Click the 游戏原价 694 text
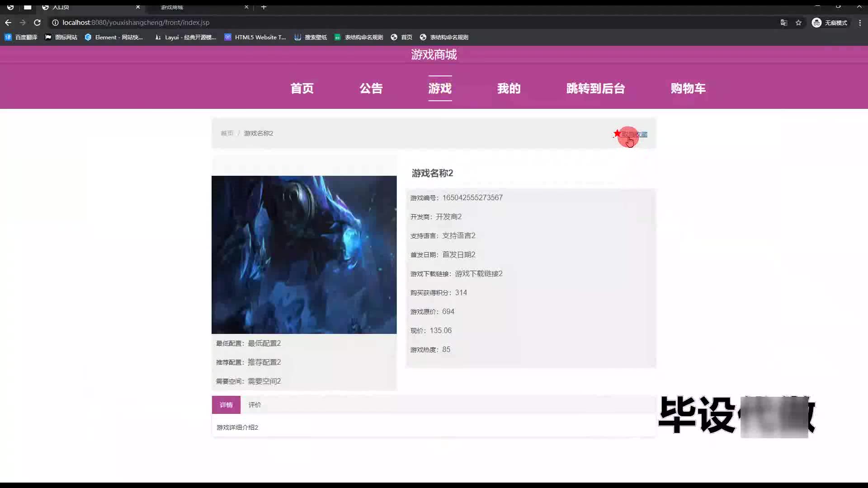 tap(432, 311)
